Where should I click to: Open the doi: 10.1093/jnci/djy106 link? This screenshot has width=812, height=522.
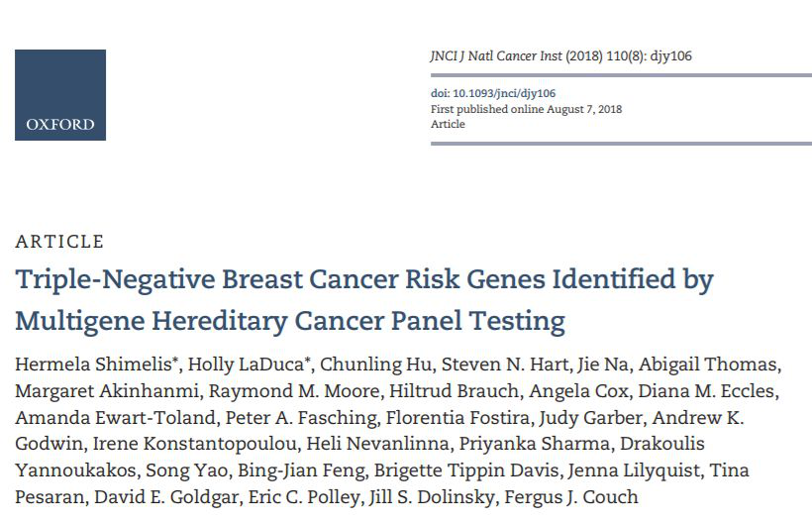[x=493, y=93]
